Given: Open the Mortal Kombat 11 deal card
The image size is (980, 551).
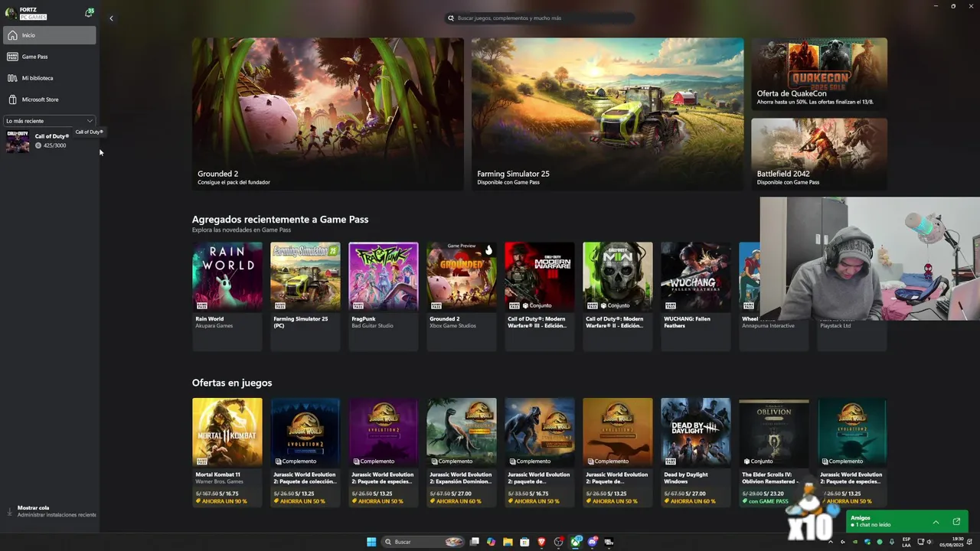Looking at the screenshot, I should 227,452.
